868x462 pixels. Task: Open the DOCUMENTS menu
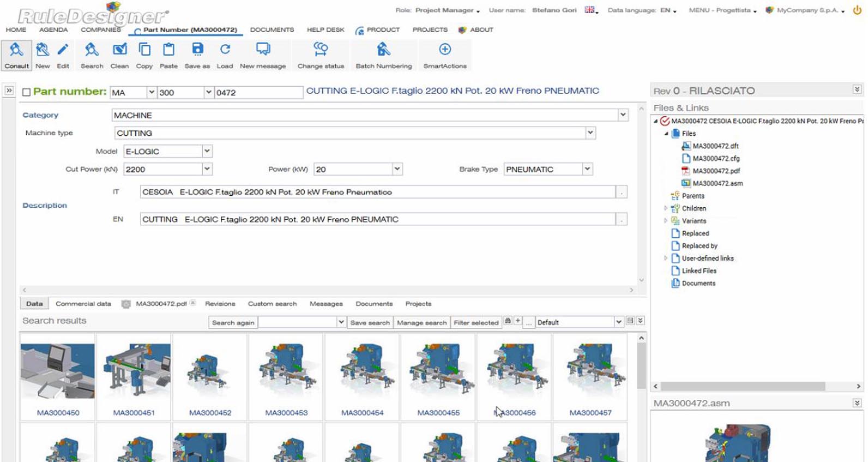coord(272,29)
